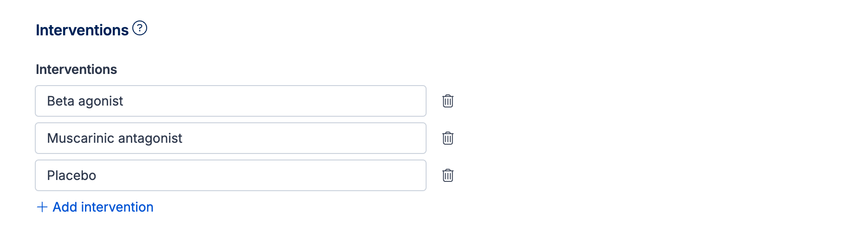Remove the Muscarinic antagonist intervention
Viewport: 868px width, 233px height.
tap(447, 138)
